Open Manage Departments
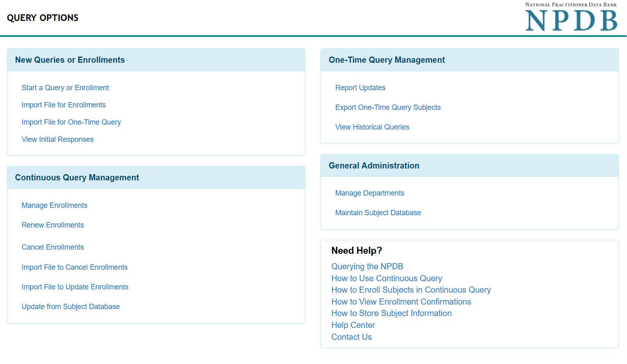 369,193
